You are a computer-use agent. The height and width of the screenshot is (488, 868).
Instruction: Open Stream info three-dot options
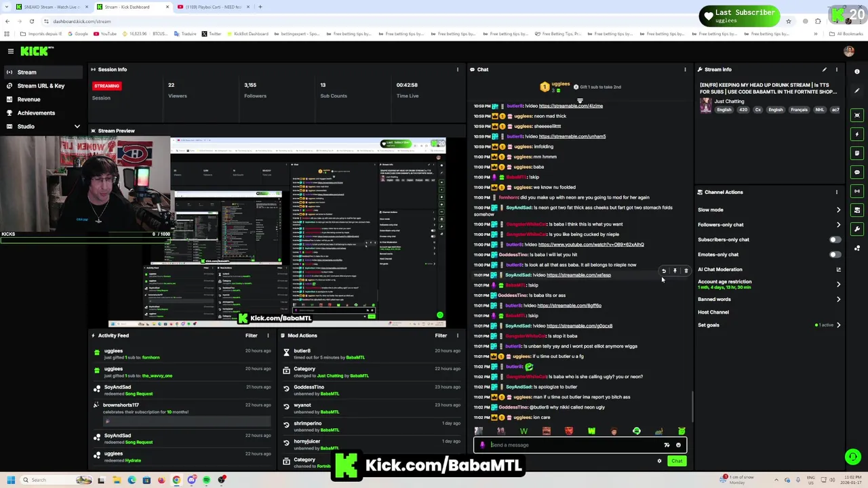coord(836,69)
